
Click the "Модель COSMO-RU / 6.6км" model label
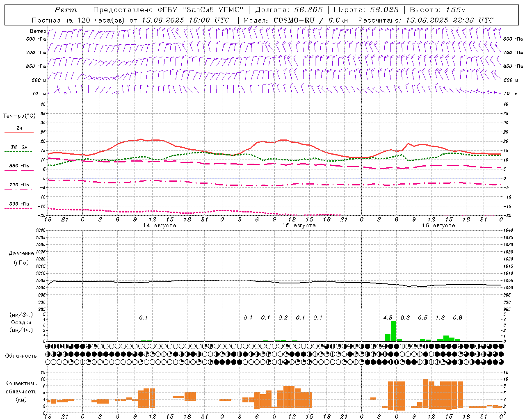click(x=296, y=20)
